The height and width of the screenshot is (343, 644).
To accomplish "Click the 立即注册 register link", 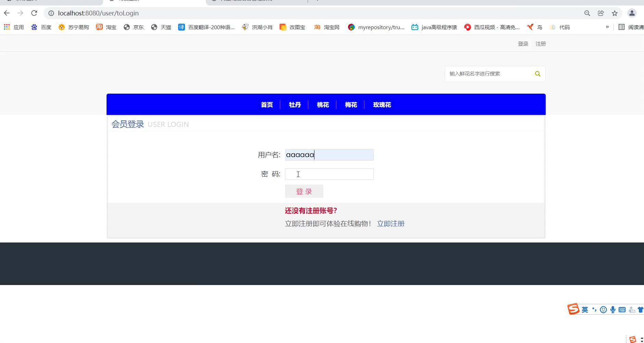I will 391,224.
